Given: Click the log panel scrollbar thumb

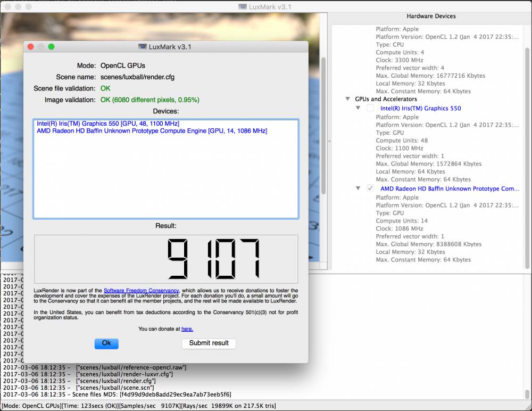Looking at the screenshot, I should [x=527, y=394].
